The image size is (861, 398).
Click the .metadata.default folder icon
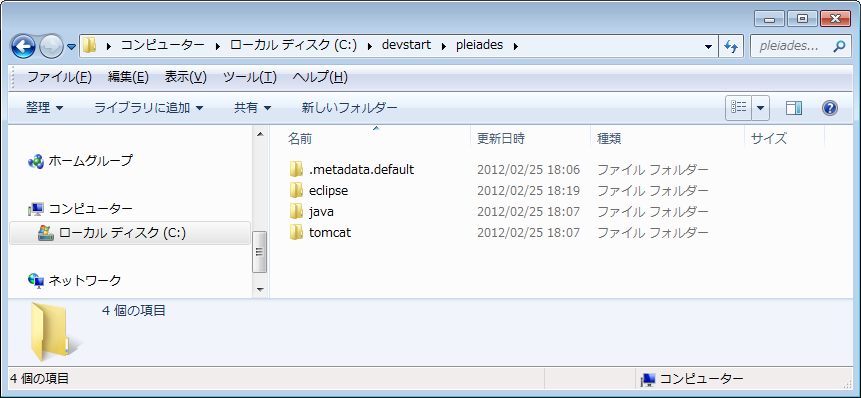point(297,169)
